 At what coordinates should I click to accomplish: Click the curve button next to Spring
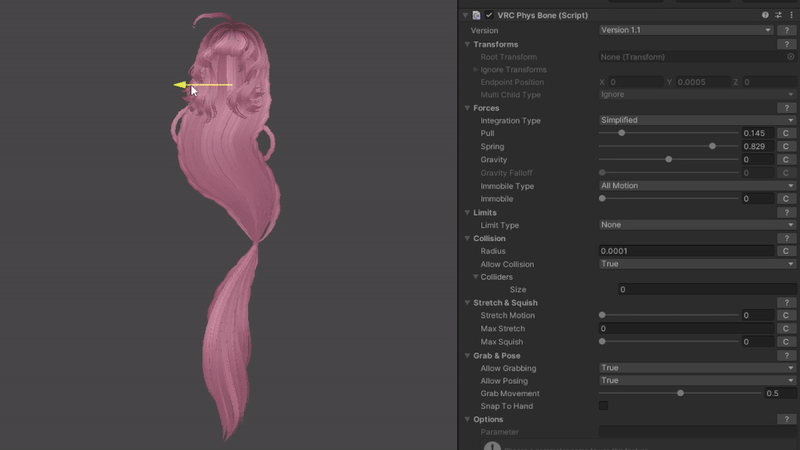pos(786,147)
